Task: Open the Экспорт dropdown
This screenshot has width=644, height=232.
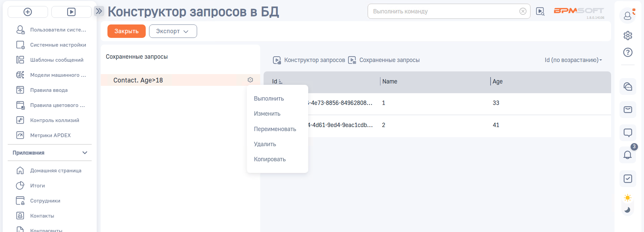Action: pos(173,31)
